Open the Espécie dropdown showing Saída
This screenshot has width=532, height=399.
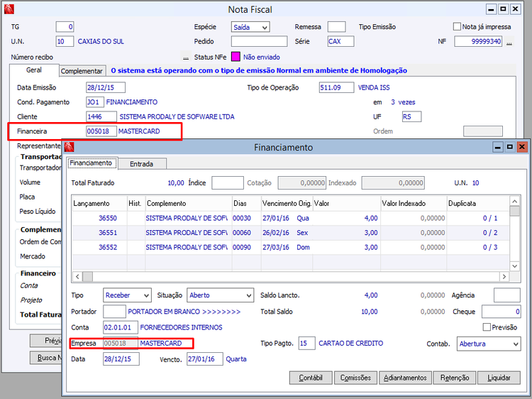click(x=263, y=27)
